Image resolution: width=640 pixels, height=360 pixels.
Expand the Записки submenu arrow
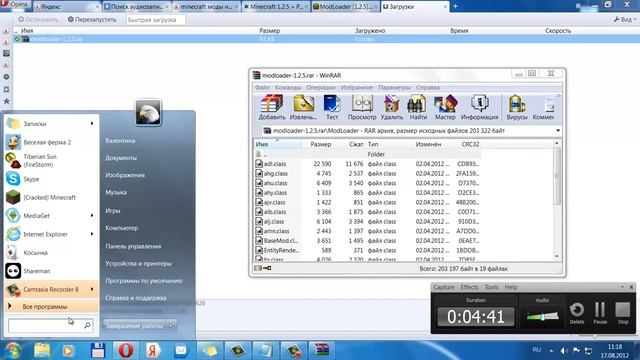(x=92, y=123)
